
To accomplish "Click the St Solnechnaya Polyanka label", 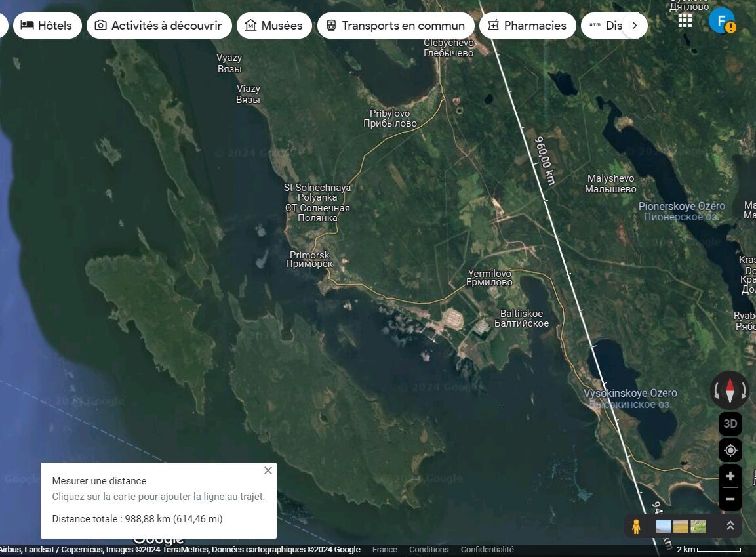I will pyautogui.click(x=317, y=203).
